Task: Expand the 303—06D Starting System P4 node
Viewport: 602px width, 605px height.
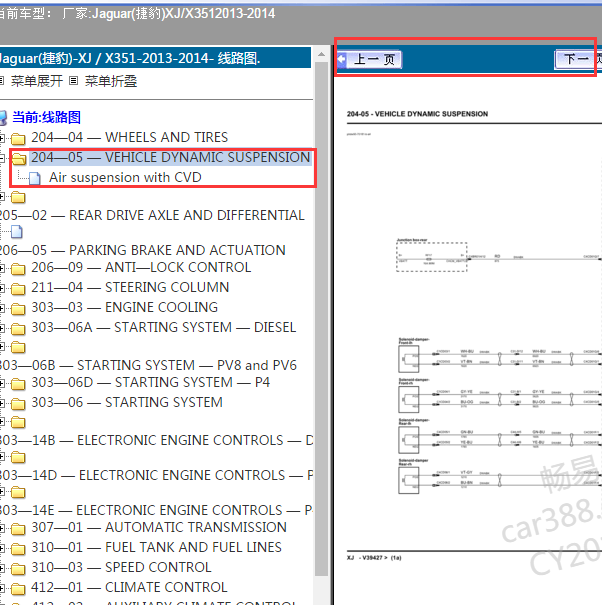Action: (2, 384)
